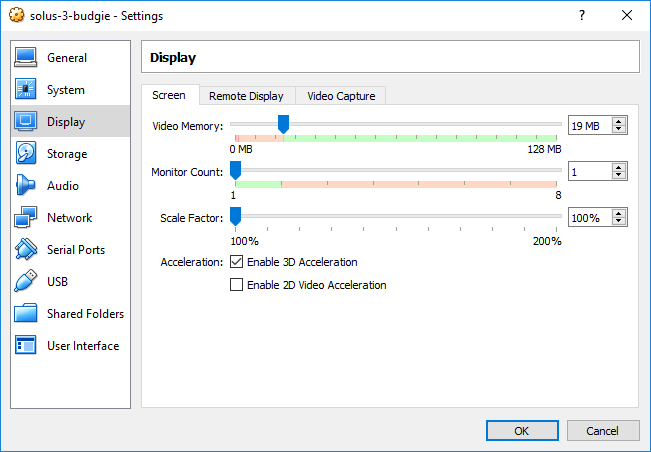Disable the Enable 3D Acceleration checkbox
The image size is (651, 452).
point(236,262)
